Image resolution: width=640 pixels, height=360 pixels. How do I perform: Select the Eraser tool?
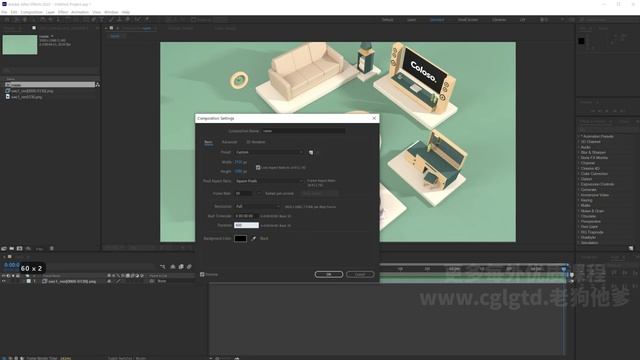[x=127, y=19]
